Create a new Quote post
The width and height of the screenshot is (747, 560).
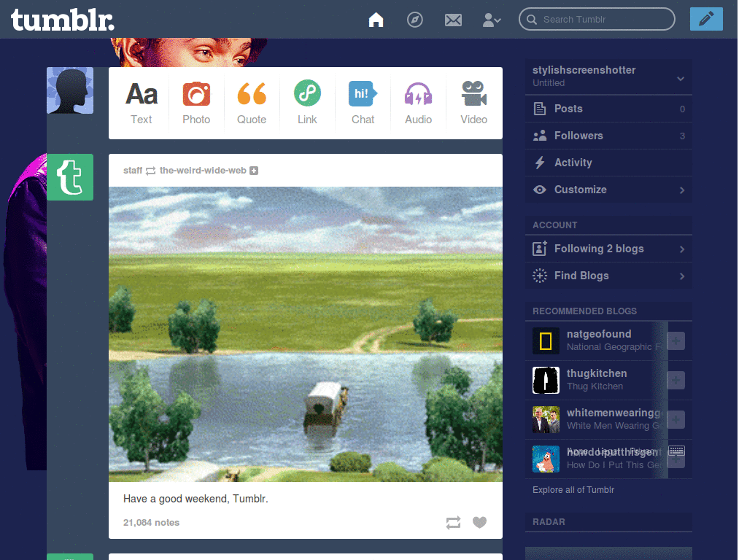point(252,103)
